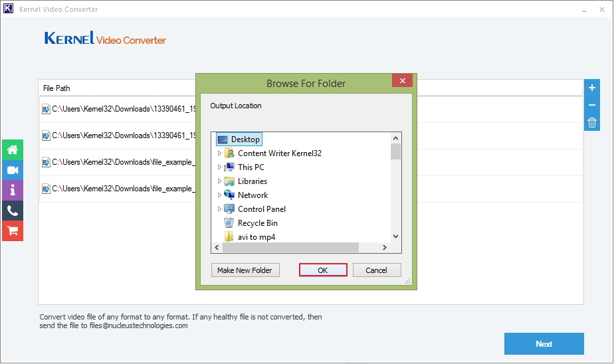
Task: Expand the Network node
Action: click(219, 195)
